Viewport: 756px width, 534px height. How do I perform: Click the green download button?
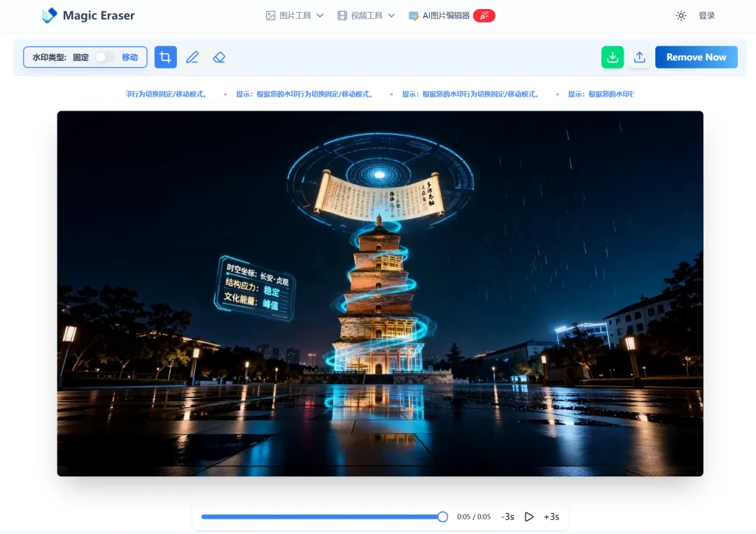tap(612, 57)
